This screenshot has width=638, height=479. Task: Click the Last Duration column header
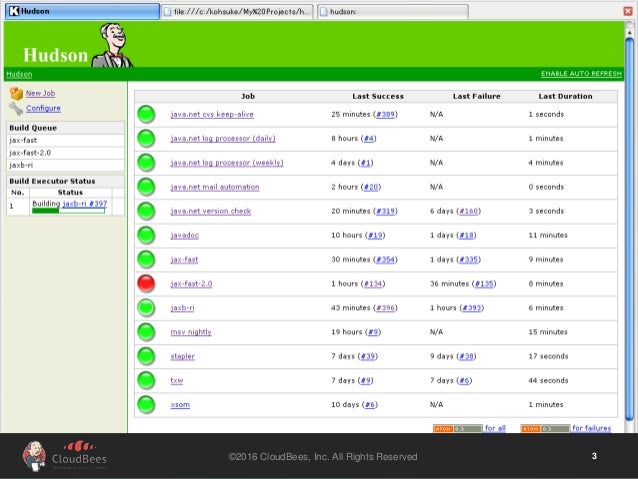[x=565, y=96]
